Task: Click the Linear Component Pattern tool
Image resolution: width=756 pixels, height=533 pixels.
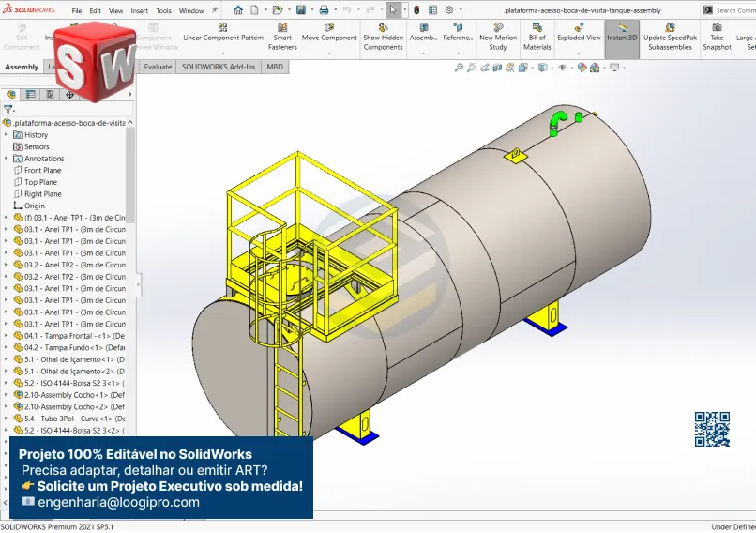Action: point(223,38)
